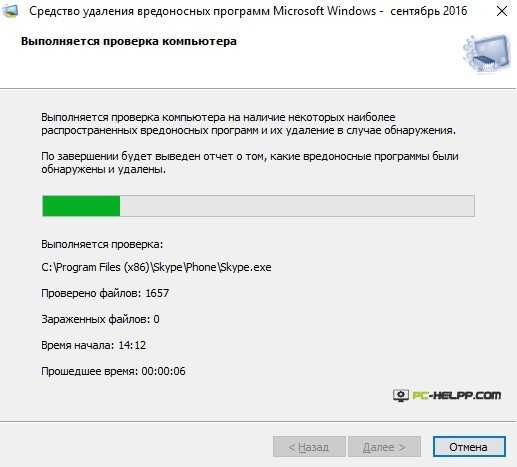The width and height of the screenshot is (517, 467).
Task: Click the Время начала: 14:12 line
Action: pos(94,345)
